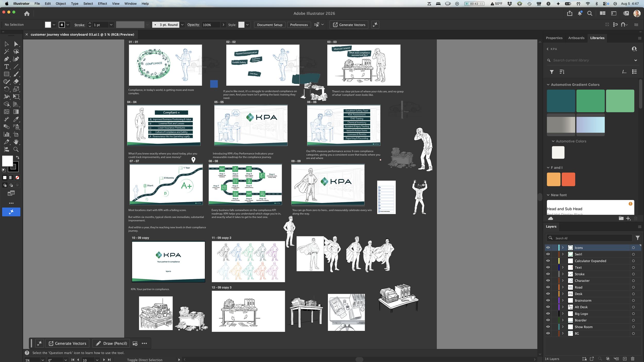The image size is (644, 362).
Task: Choose the Column Graph tool
Action: click(x=6, y=134)
